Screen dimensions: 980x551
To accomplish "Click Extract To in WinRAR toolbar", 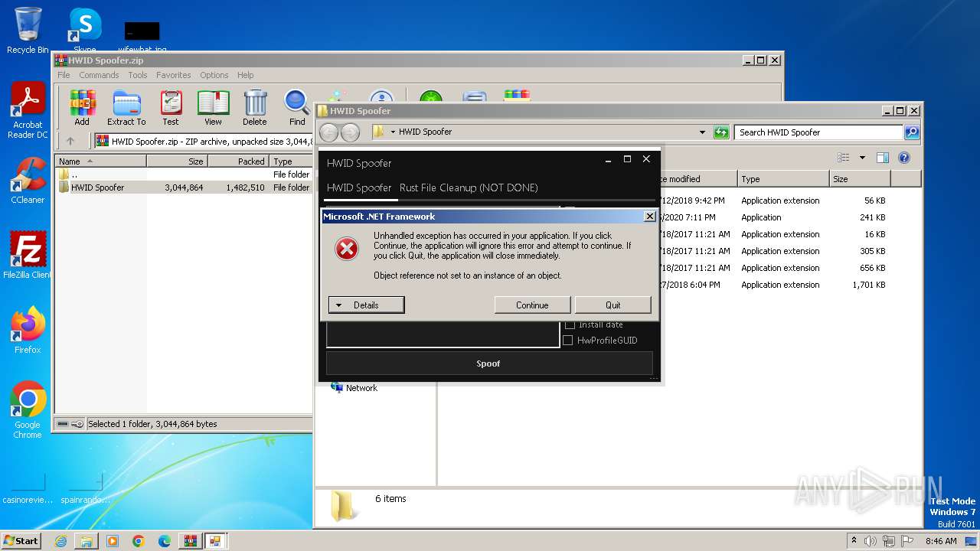I will [126, 108].
